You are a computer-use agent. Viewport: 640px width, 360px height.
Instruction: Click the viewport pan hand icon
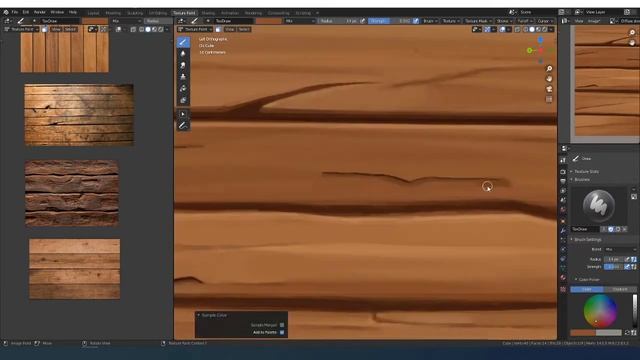click(549, 79)
